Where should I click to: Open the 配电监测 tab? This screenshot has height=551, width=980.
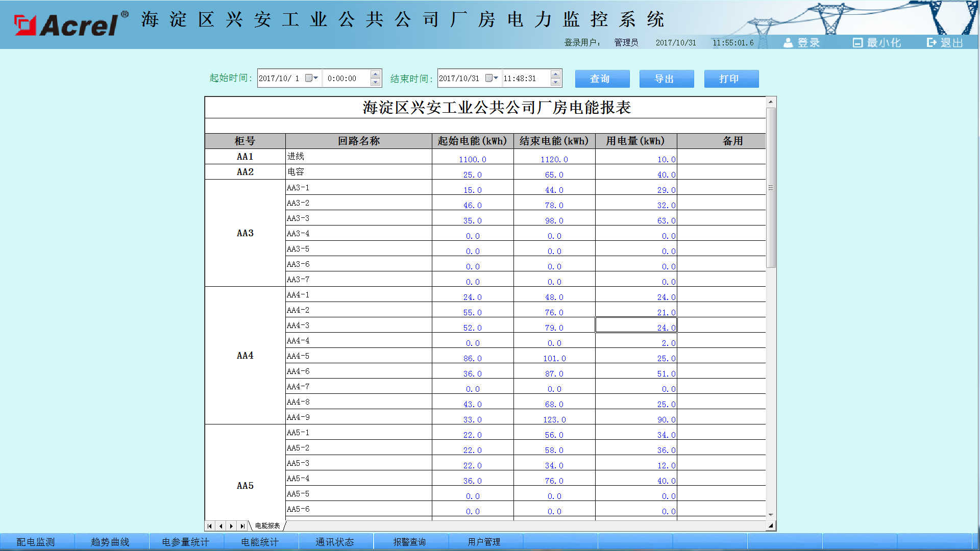coord(37,542)
